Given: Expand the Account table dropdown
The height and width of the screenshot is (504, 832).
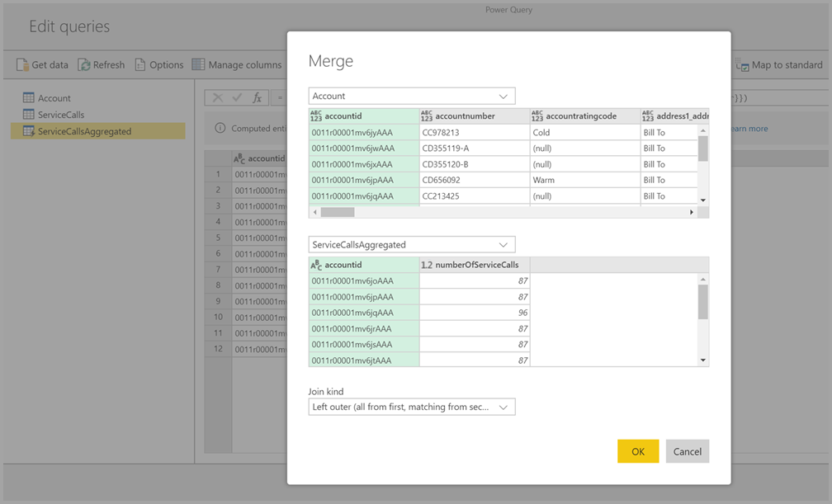Looking at the screenshot, I should click(x=503, y=96).
